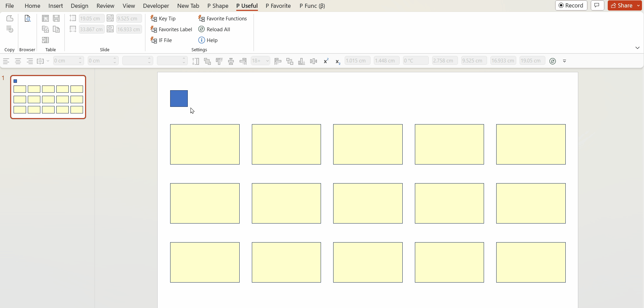Open the Design tab
The image size is (644, 308).
click(79, 6)
